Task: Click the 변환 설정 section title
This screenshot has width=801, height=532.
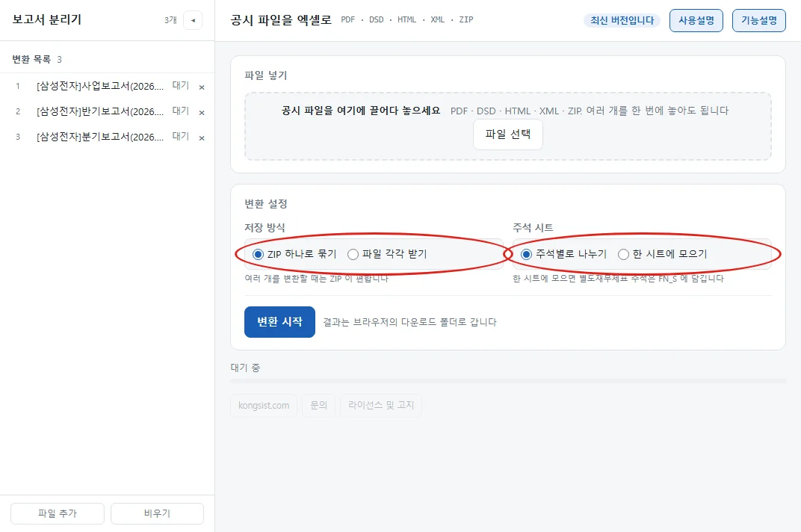Action: click(266, 204)
